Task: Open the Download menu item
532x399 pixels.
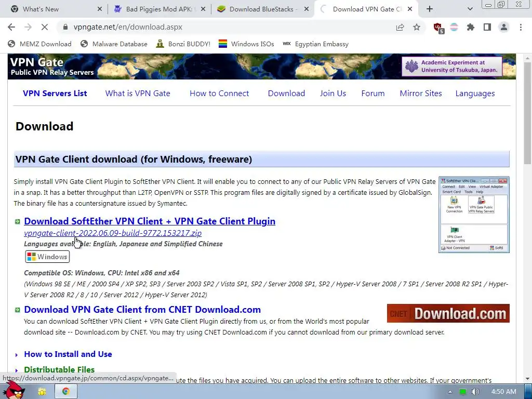Action: click(x=286, y=94)
